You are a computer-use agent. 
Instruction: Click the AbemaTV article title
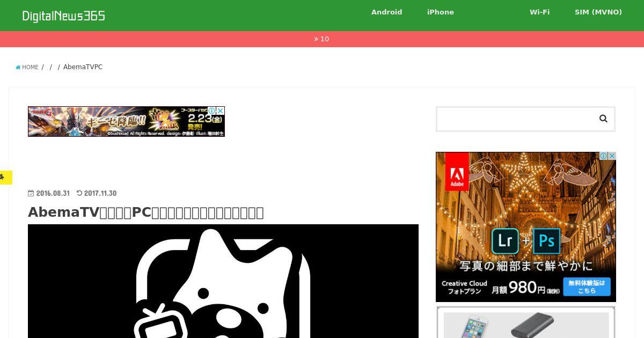[x=146, y=212]
